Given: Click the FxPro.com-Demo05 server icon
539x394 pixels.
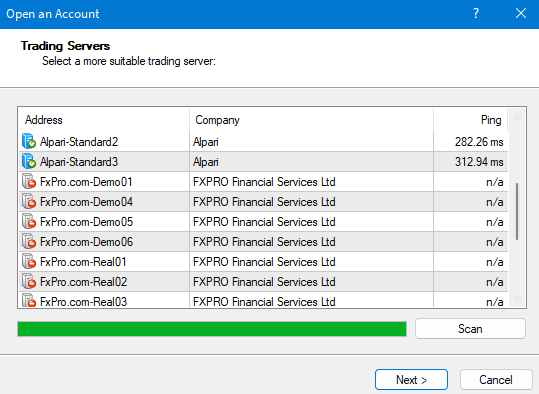Looking at the screenshot, I should tap(29, 221).
